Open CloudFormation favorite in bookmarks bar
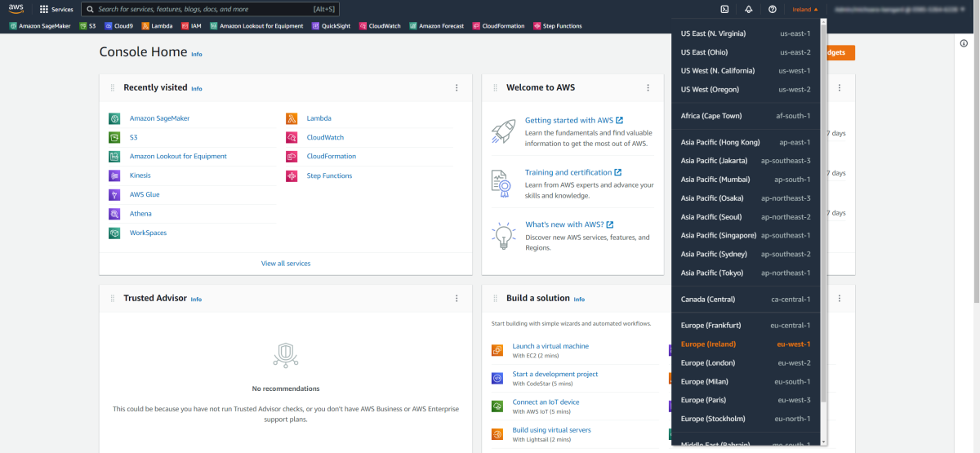Image resolution: width=980 pixels, height=453 pixels. [x=498, y=26]
